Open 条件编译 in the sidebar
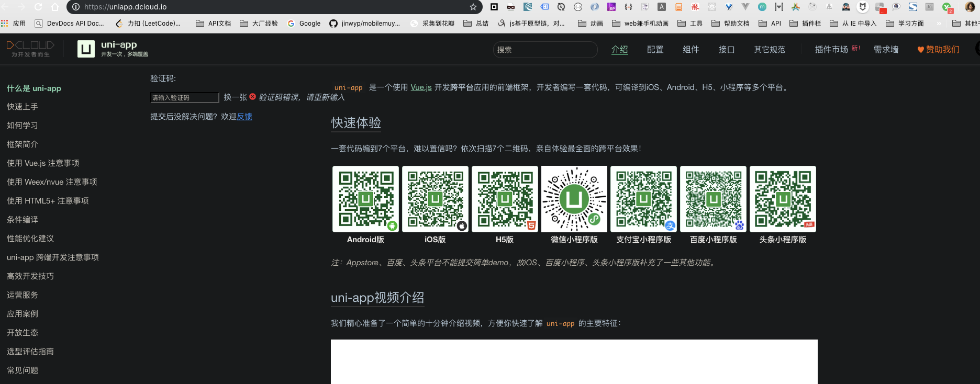The width and height of the screenshot is (980, 384). tap(23, 219)
